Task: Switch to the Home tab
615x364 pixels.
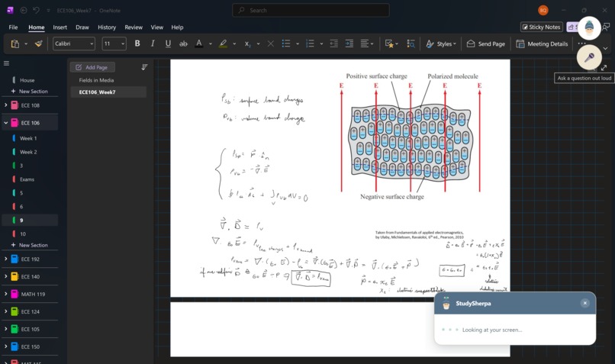Action: 37,27
